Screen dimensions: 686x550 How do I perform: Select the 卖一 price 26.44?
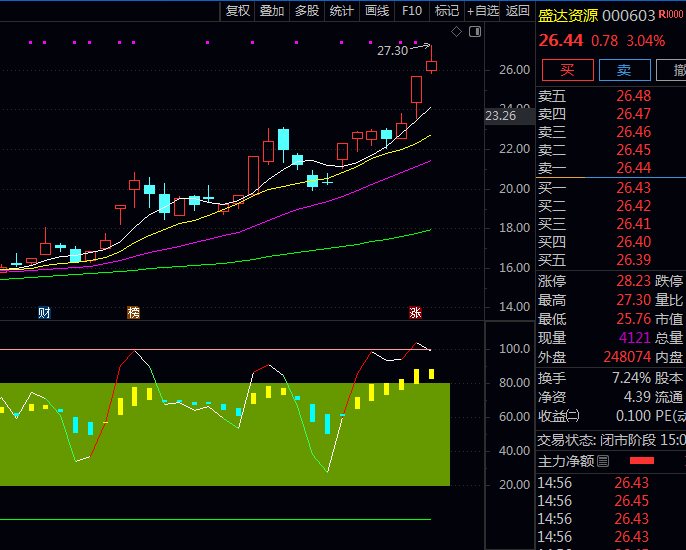pos(634,168)
